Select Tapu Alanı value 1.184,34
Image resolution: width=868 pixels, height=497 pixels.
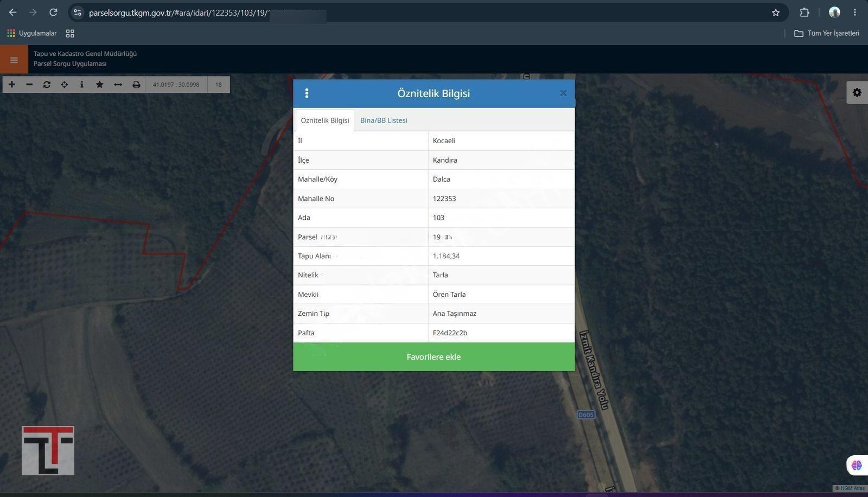point(501,256)
